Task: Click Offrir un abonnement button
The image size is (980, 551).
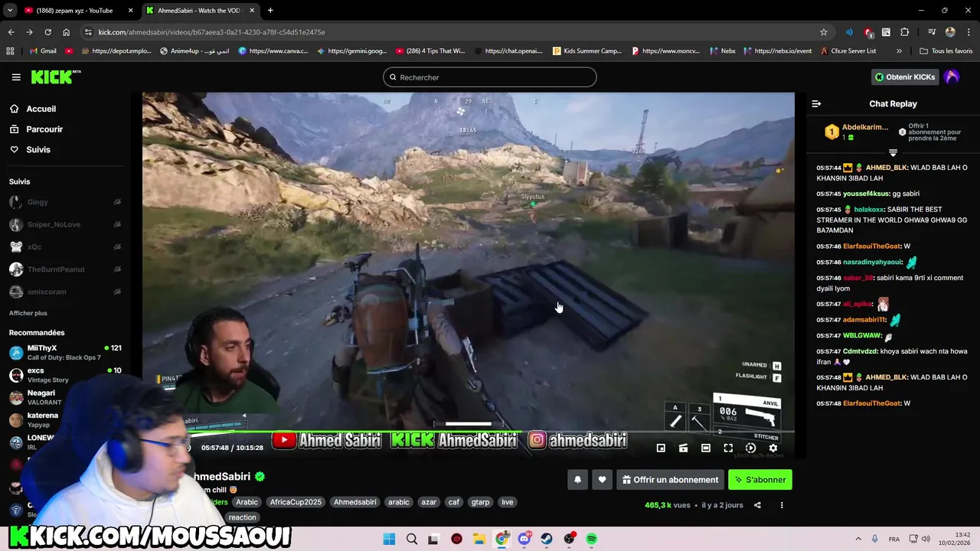Action: tap(670, 480)
